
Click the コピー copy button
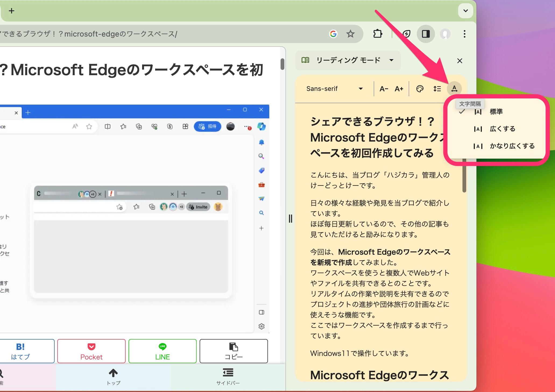coord(234,351)
